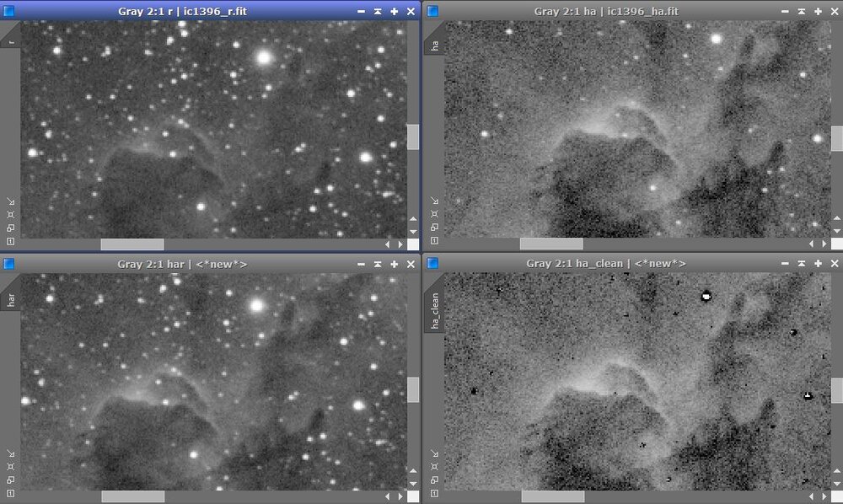Image resolution: width=843 pixels, height=504 pixels.
Task: Click scroll-down arrow in ic1396_ha.fit window
Action: [836, 230]
